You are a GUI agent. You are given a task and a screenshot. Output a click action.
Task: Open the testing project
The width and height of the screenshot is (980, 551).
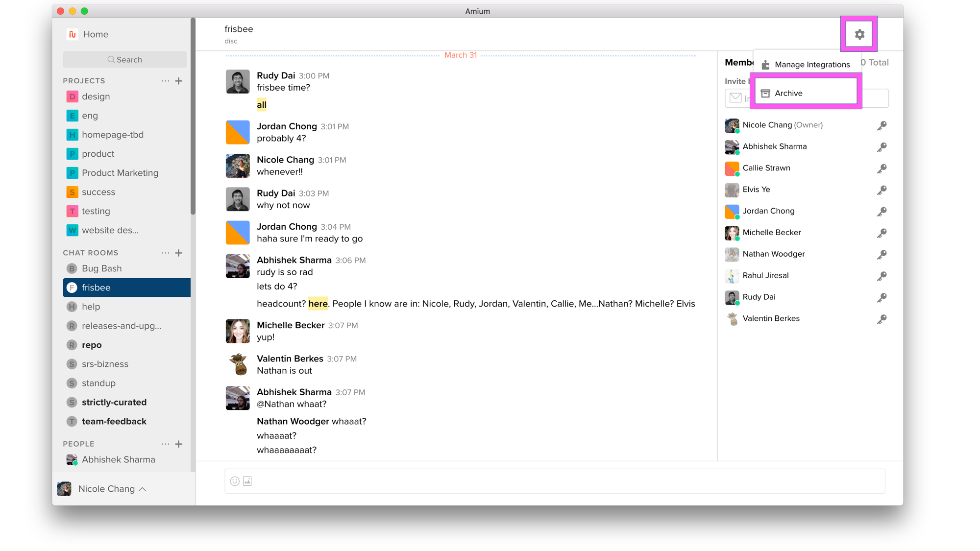[126, 211]
